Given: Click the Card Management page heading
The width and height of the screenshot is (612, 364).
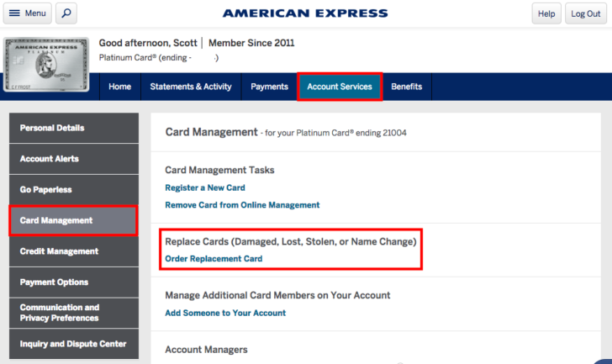Looking at the screenshot, I should (x=212, y=132).
